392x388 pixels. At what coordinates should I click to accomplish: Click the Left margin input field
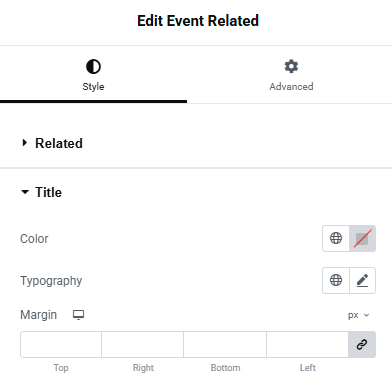(307, 344)
